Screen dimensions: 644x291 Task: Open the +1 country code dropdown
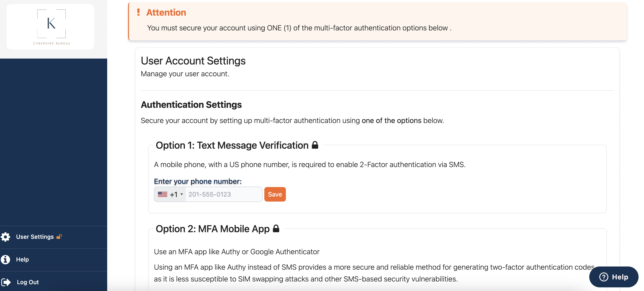click(170, 194)
